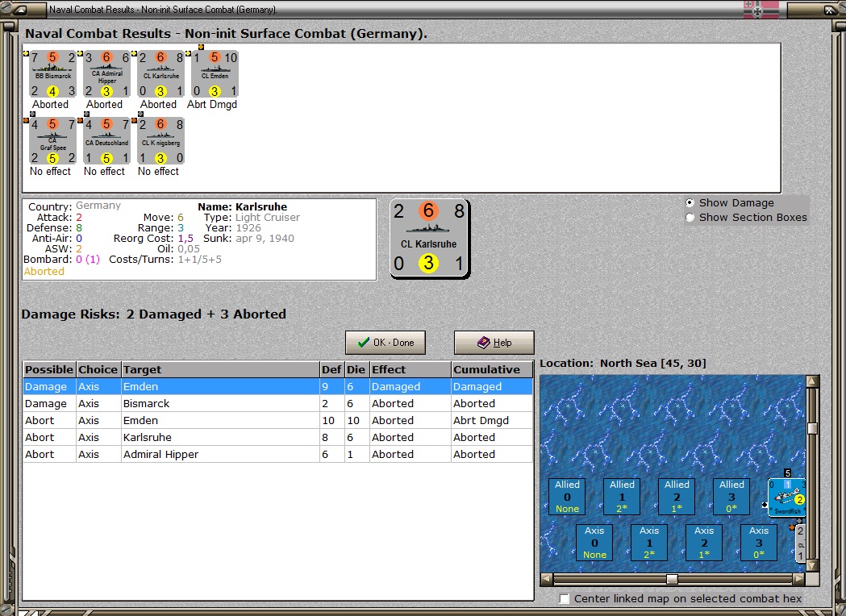The height and width of the screenshot is (616, 846).
Task: Click the map vertical scrollbar thumb
Action: (x=812, y=428)
